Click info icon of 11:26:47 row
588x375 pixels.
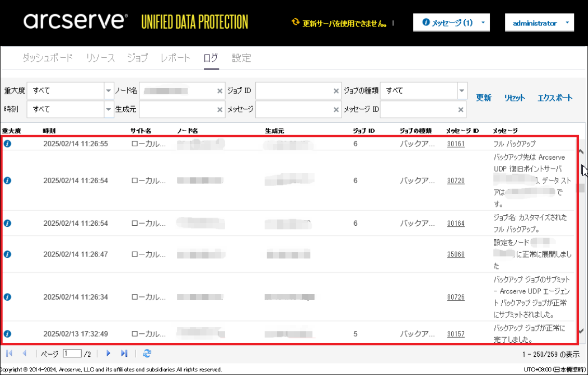click(x=7, y=254)
